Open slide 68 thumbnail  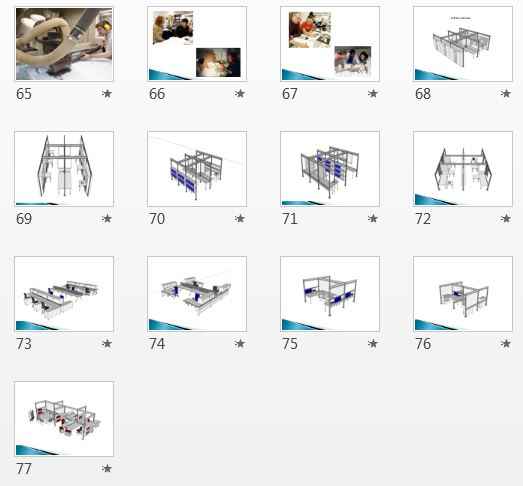click(x=463, y=44)
